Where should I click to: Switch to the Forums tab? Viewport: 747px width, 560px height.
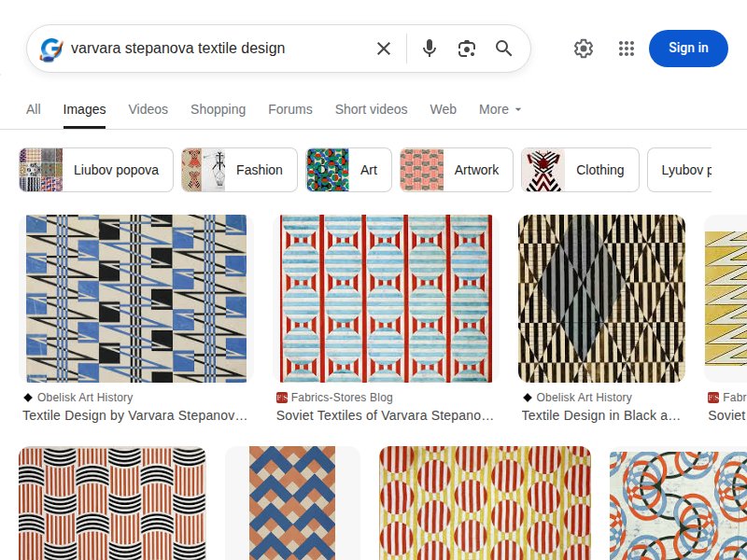pos(289,109)
